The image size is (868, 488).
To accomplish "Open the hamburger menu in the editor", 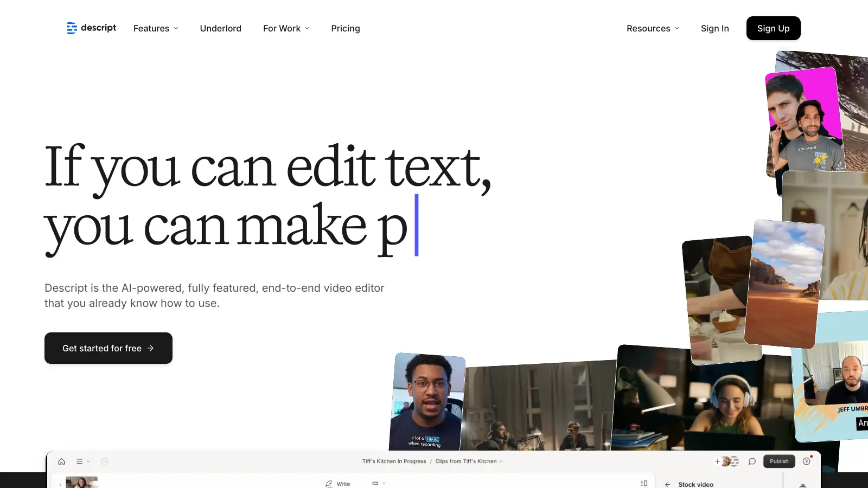I will coord(79,461).
